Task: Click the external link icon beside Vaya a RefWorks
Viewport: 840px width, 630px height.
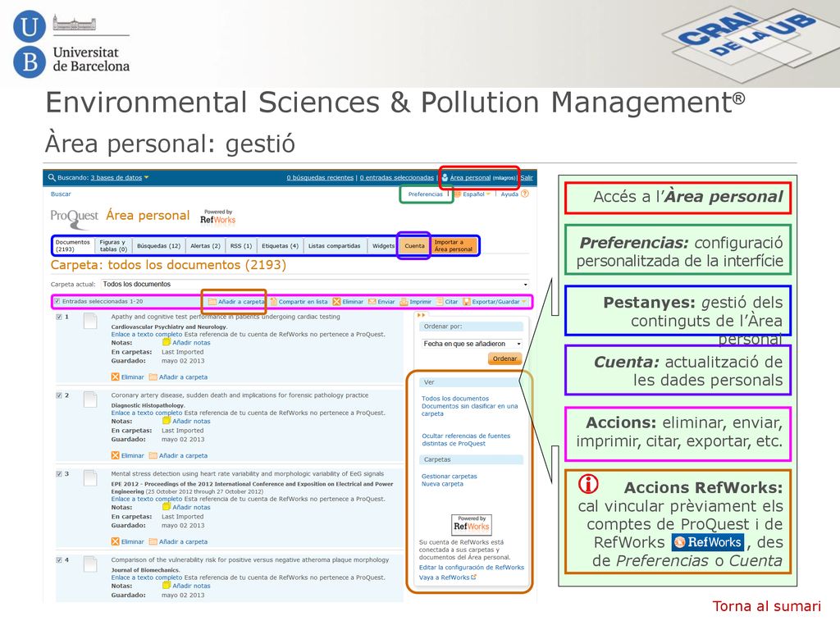Action: 473,577
